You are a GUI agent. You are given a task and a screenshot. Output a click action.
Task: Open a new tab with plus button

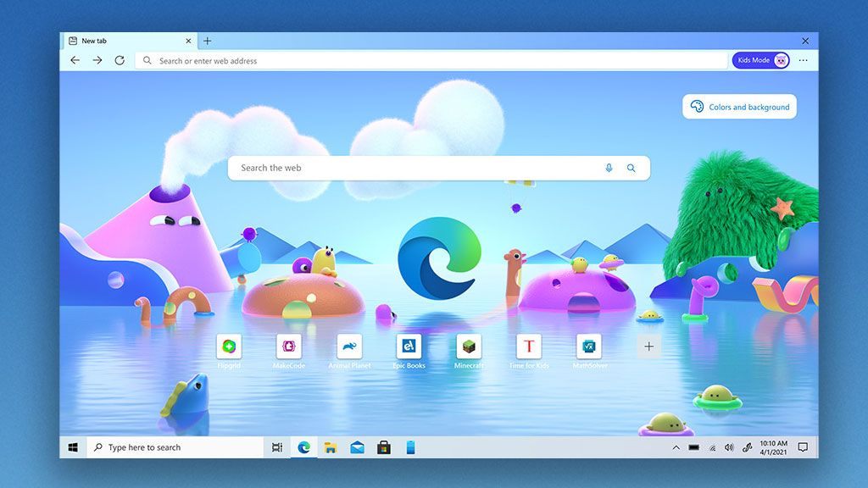coord(207,41)
